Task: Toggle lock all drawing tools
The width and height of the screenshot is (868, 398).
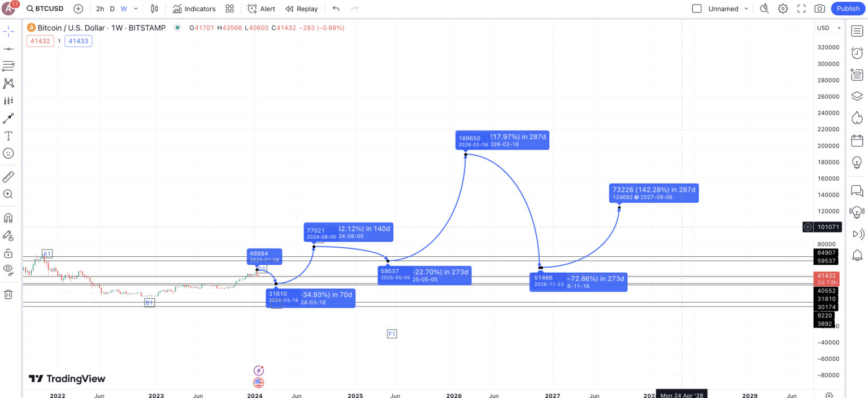Action: coord(8,253)
